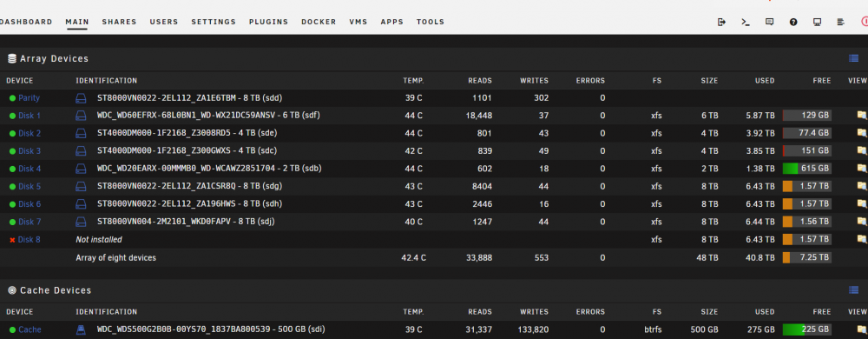Click the help question-mark icon
This screenshot has width=868, height=339.
click(x=793, y=22)
